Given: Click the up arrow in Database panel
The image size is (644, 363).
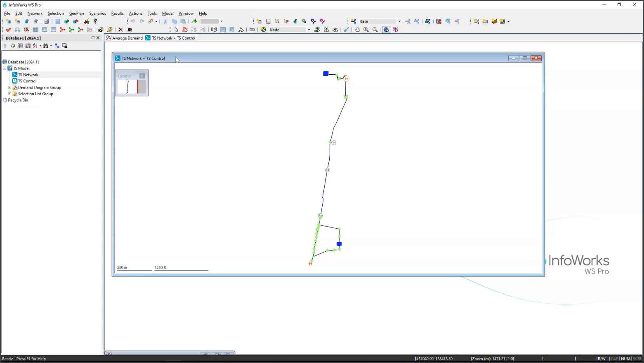Looking at the screenshot, I should (x=5, y=46).
